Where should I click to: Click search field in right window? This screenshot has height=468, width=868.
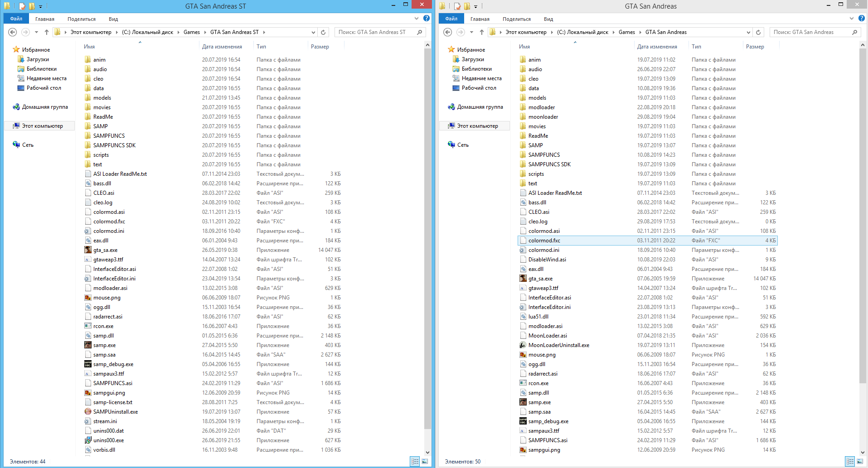(815, 32)
